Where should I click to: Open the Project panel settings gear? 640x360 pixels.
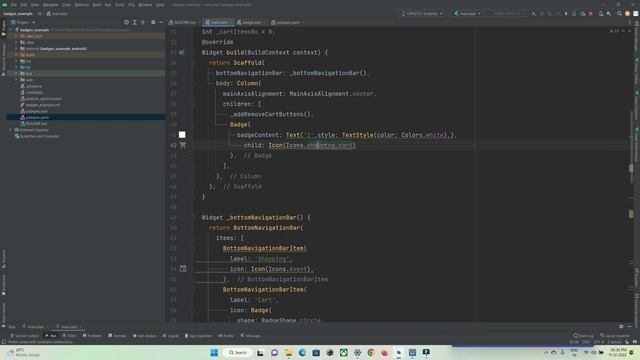pos(153,22)
